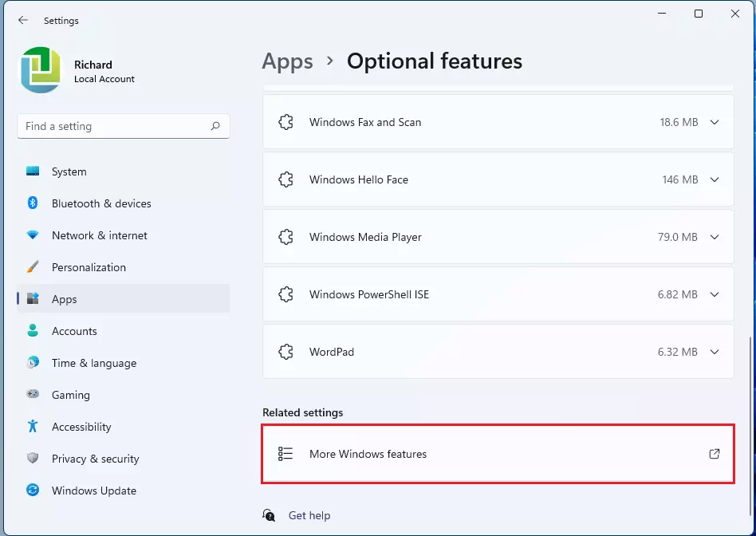Click the Accessibility figure icon

[x=33, y=426]
